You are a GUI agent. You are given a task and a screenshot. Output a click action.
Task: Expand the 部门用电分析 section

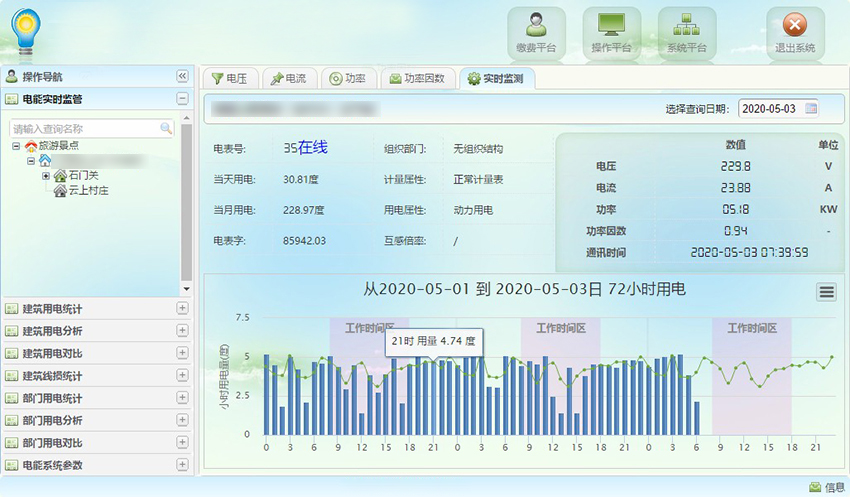pyautogui.click(x=182, y=420)
